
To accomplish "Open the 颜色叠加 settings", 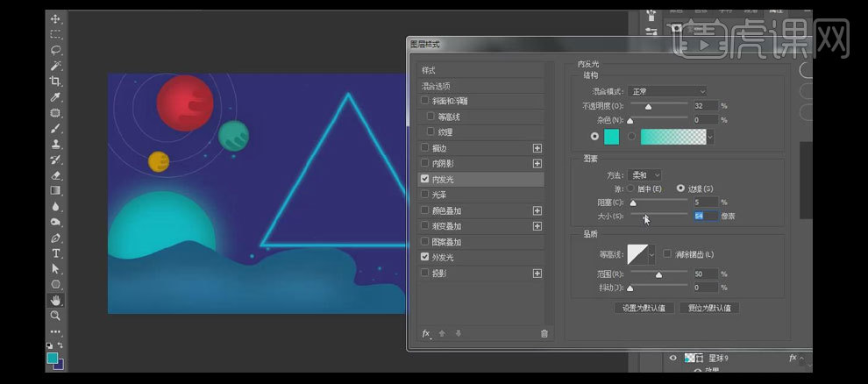I will 446,210.
